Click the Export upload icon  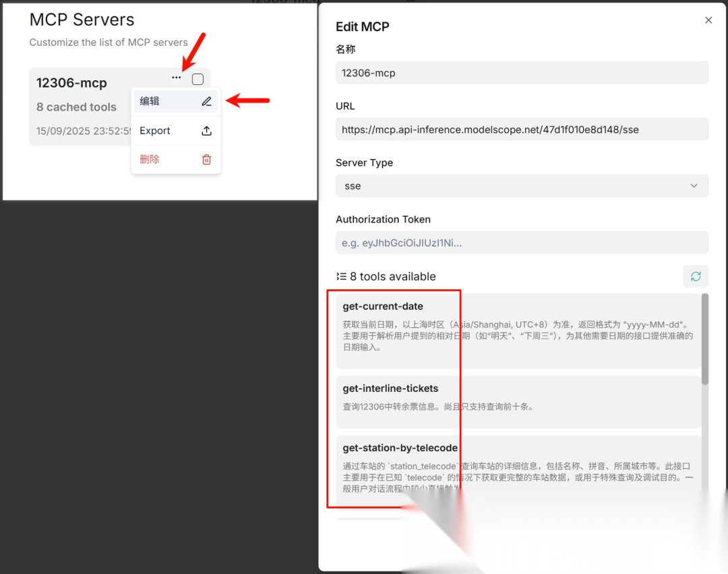coord(207,131)
